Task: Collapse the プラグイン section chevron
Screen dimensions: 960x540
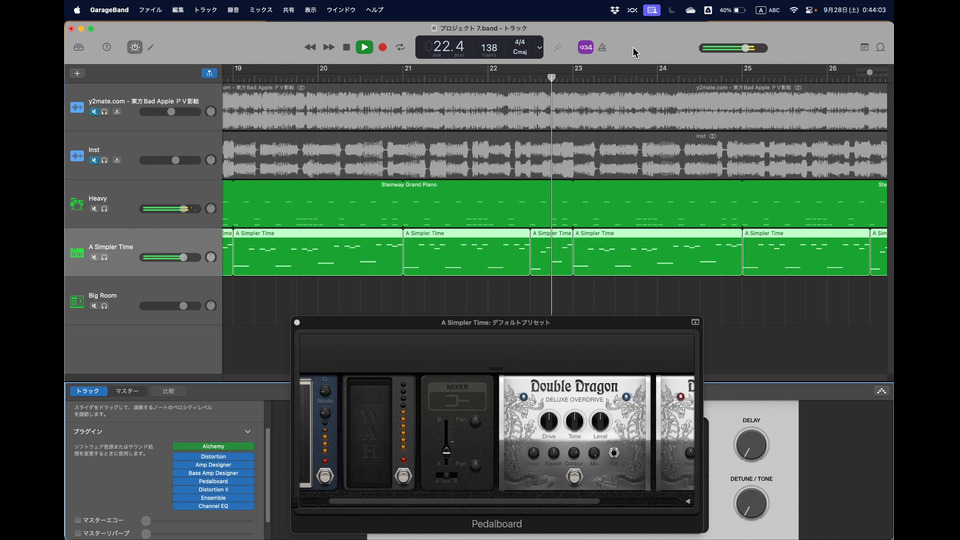Action: pos(248,432)
